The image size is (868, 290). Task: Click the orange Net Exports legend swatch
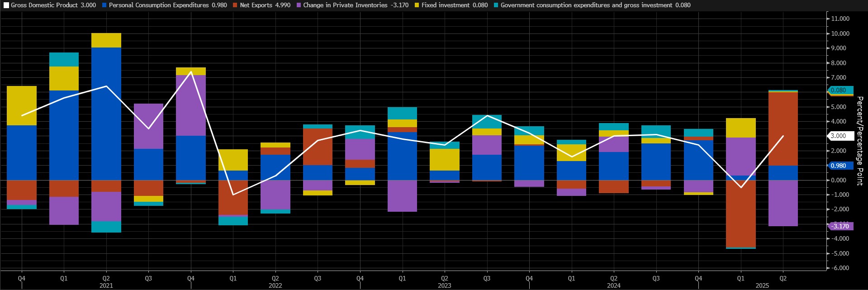235,5
